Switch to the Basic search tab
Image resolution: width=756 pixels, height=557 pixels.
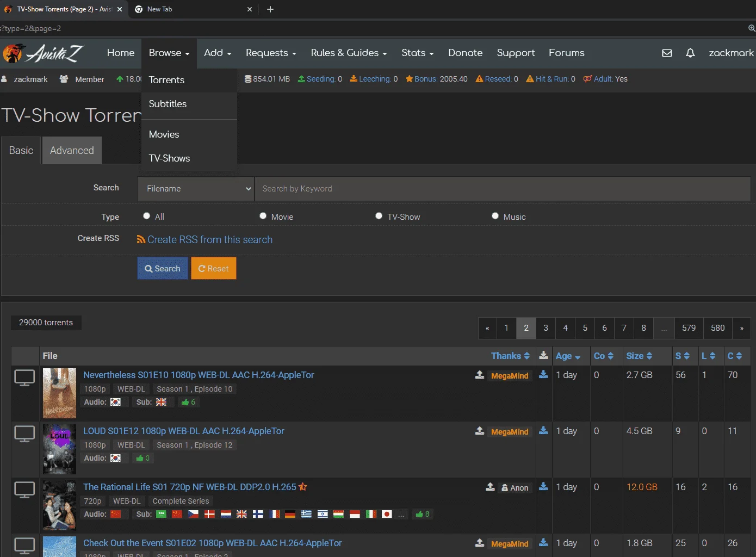tap(21, 151)
